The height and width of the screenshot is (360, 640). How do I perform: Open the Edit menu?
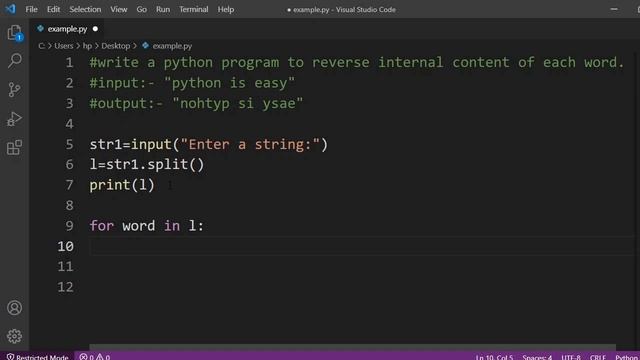point(53,9)
